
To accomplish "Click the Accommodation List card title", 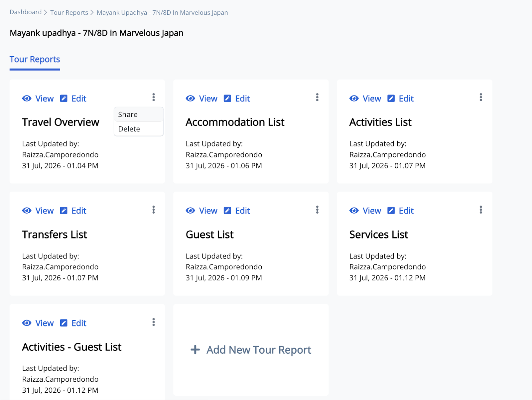I will (235, 122).
